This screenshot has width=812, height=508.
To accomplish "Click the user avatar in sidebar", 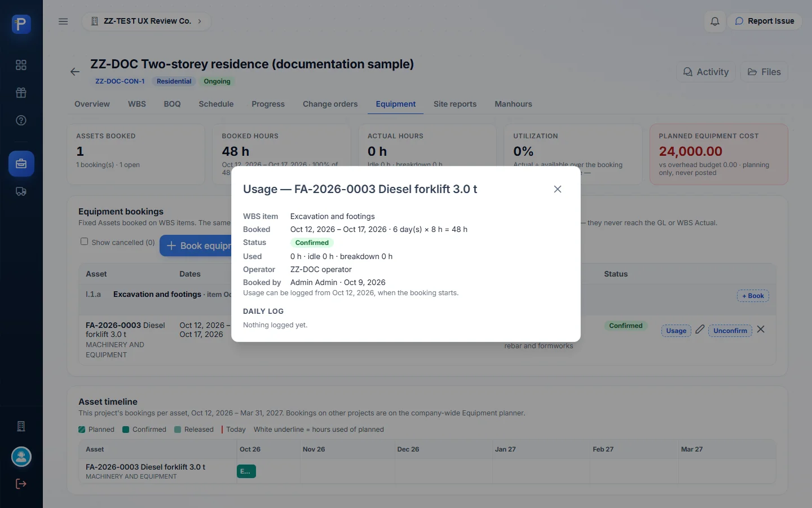I will (x=21, y=457).
